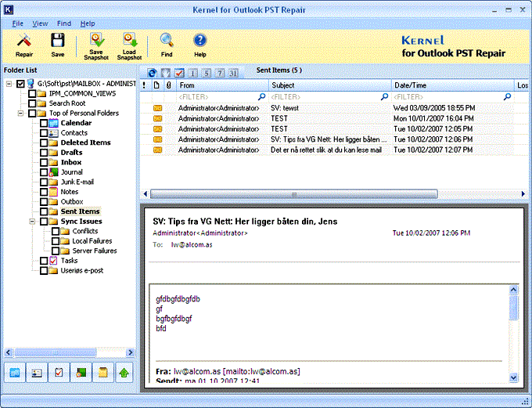Click the preview pane scroll up arrow
532x408 pixels.
(x=513, y=290)
